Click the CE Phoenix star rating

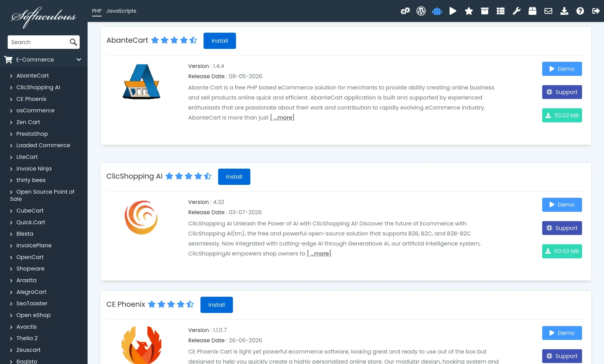(171, 304)
